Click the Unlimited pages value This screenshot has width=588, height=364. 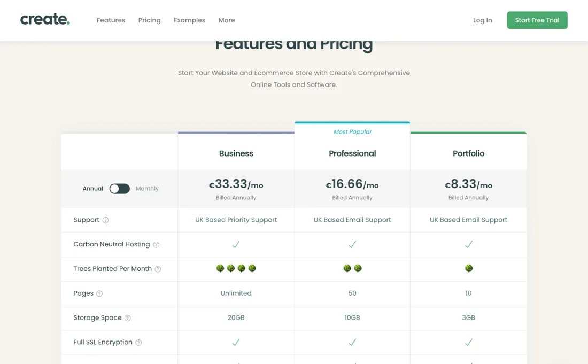click(236, 293)
